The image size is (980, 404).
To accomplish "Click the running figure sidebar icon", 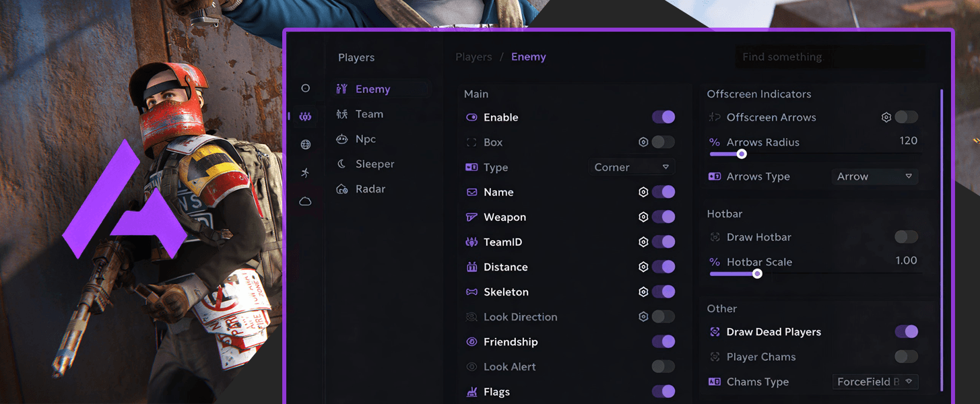I will [305, 173].
